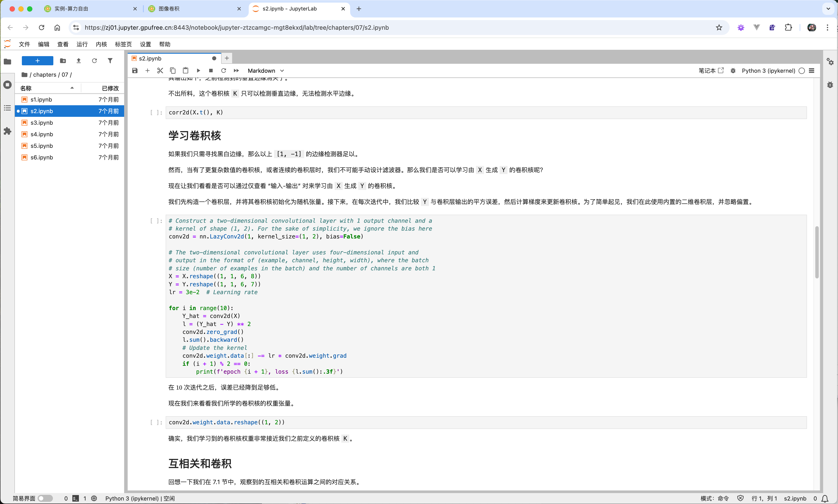This screenshot has height=504, width=838.
Task: Toggle the property inspector panel on the right
Action: coord(830,62)
